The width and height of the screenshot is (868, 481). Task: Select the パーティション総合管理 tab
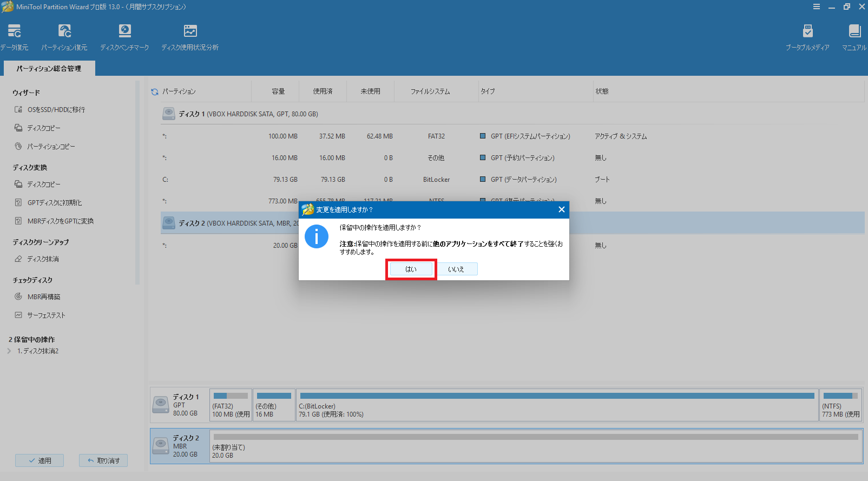(x=49, y=69)
